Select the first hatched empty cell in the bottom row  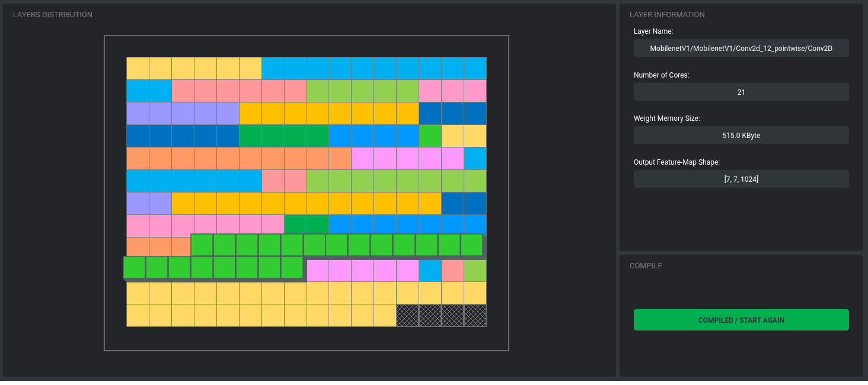pos(407,315)
